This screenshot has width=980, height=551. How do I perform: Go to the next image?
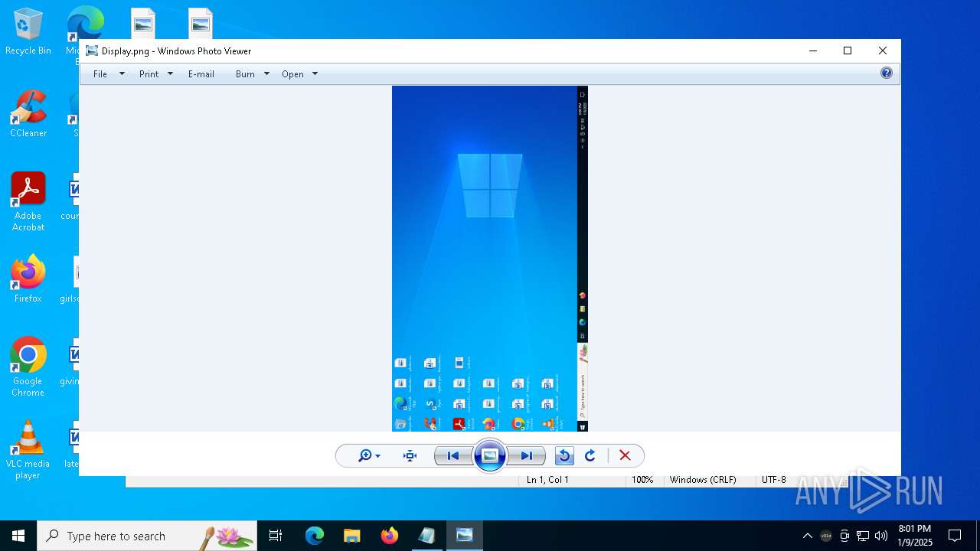click(x=527, y=456)
